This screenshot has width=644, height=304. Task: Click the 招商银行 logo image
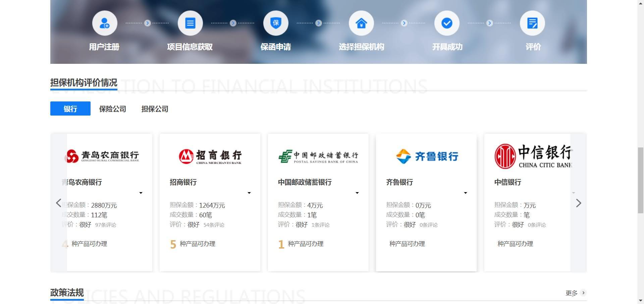tap(210, 156)
